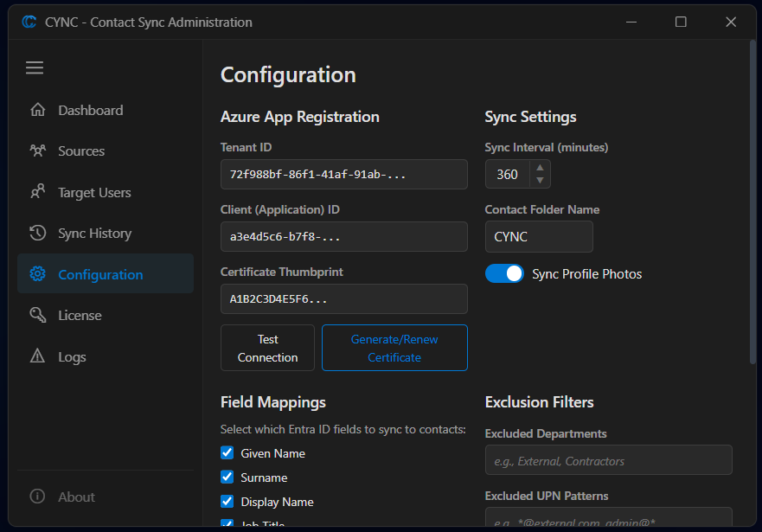Select the License key icon
Viewport: 762px width, 532px height.
[x=38, y=315]
